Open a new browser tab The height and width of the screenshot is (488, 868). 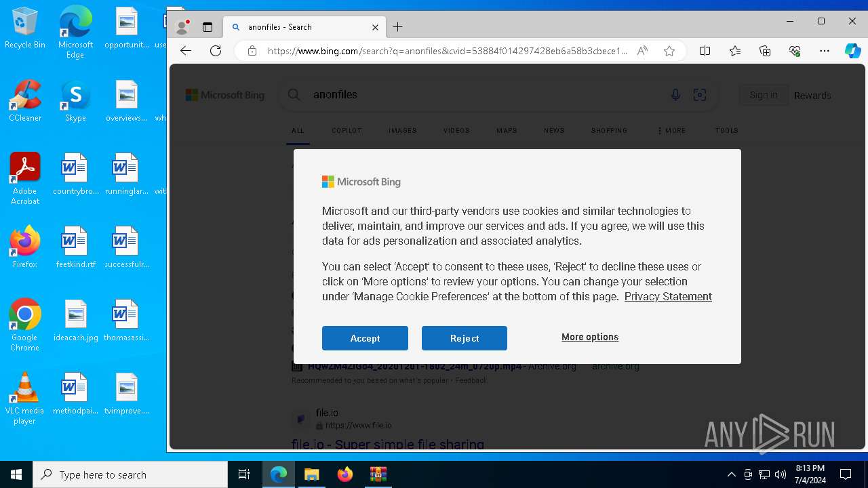coord(398,27)
